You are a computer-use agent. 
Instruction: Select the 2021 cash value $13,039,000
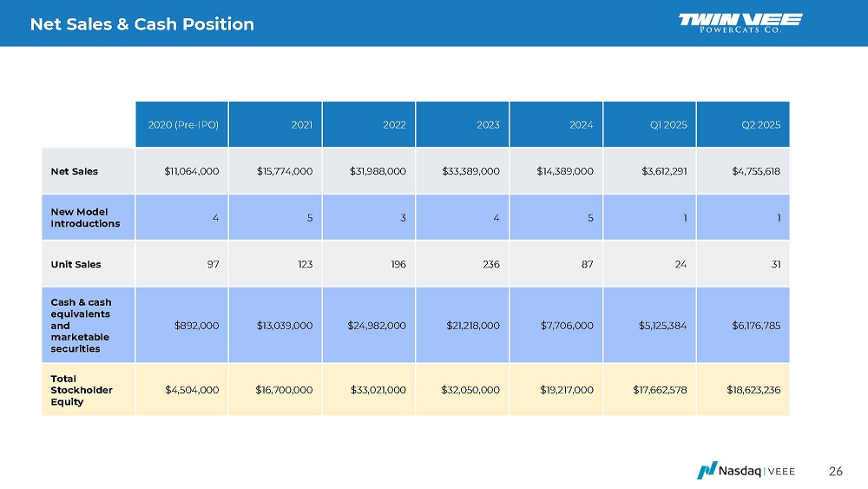tap(284, 325)
